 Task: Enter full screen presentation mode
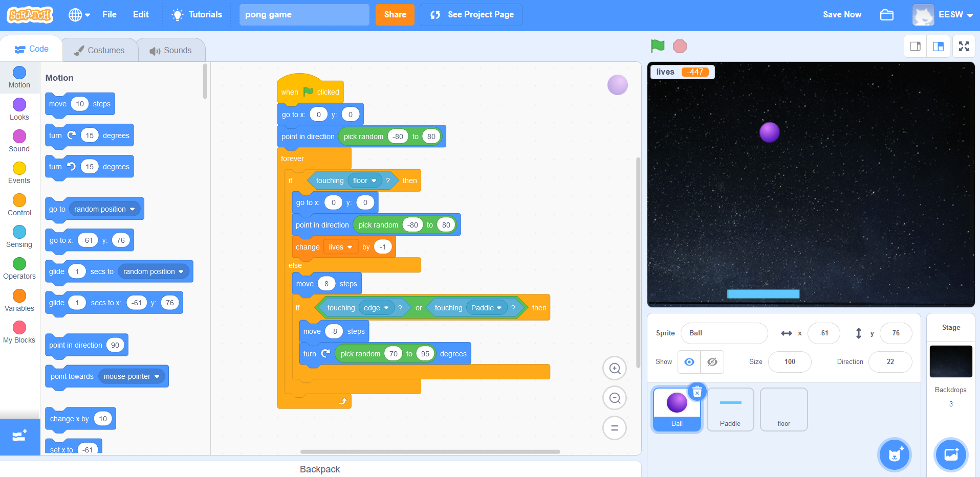(x=964, y=46)
